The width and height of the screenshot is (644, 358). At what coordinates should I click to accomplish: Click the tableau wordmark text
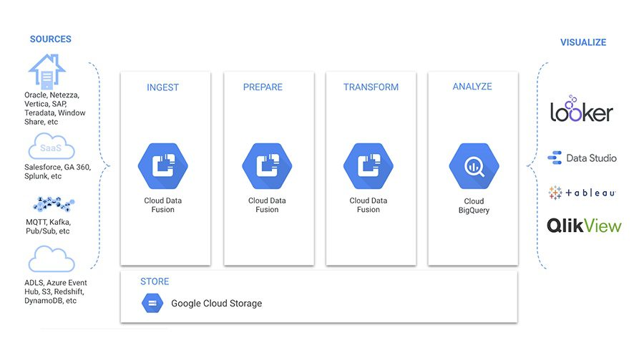coord(590,193)
